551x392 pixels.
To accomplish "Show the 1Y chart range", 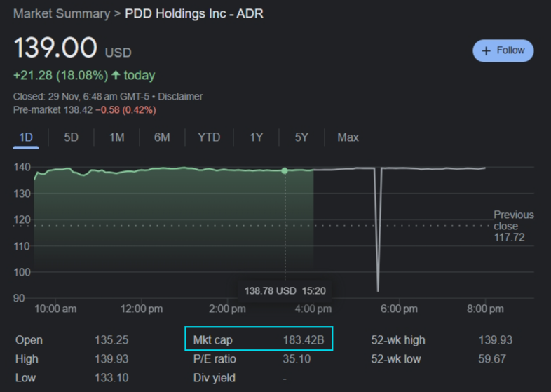I will click(x=256, y=137).
